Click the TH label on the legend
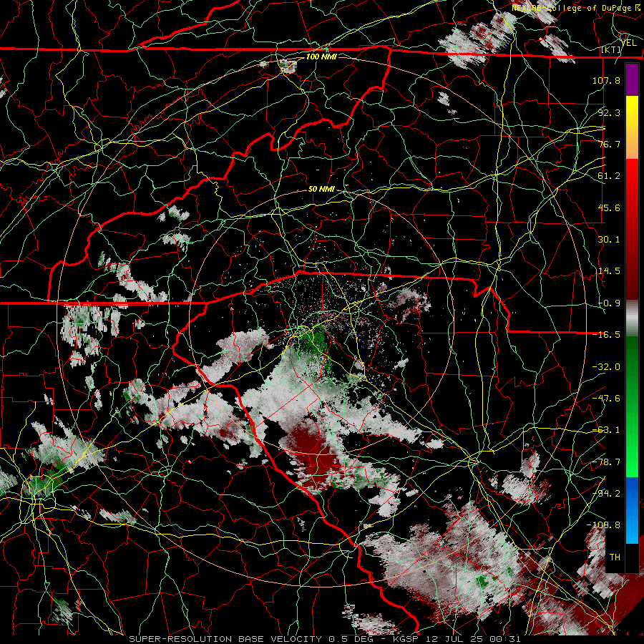Viewport: 644px width, 644px height. click(x=615, y=557)
